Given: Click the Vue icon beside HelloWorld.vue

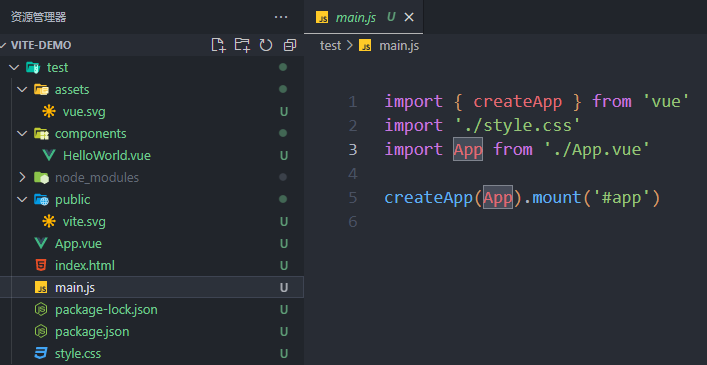Looking at the screenshot, I should coord(49,156).
